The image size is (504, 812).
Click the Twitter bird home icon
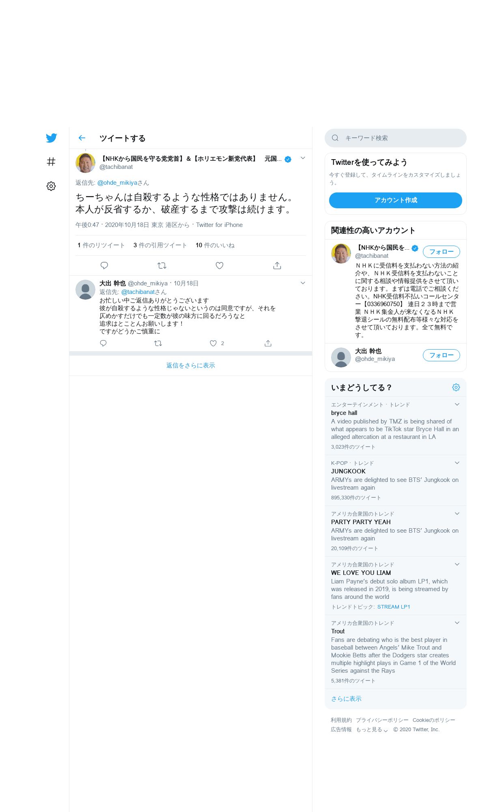[x=51, y=138]
